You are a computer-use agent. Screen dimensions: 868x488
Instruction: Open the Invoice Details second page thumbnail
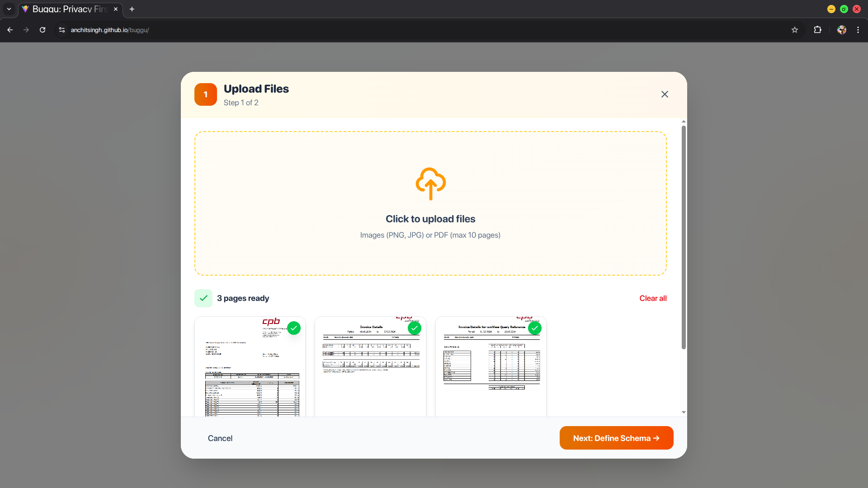[370, 371]
